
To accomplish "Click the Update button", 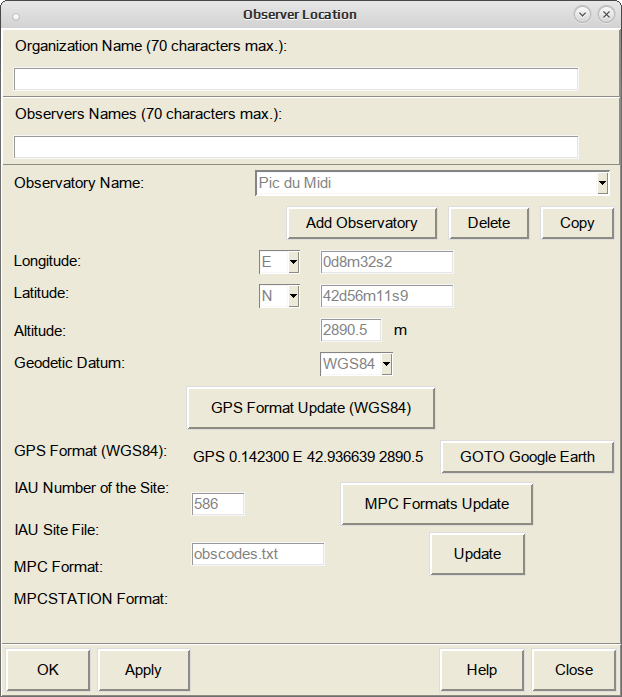I will pos(477,554).
